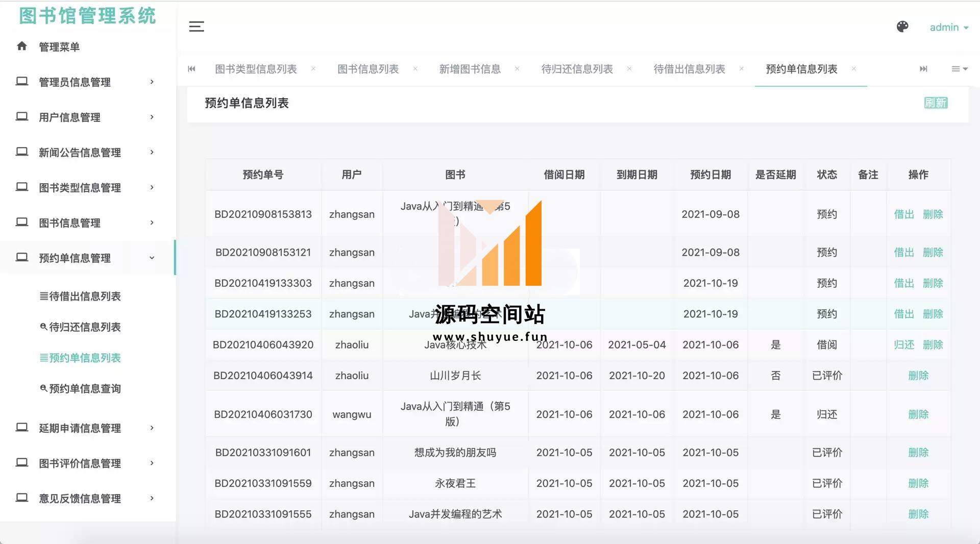Screen dimensions: 980x544
Task: Switch to the 待归还信息列表 tab
Action: (577, 69)
